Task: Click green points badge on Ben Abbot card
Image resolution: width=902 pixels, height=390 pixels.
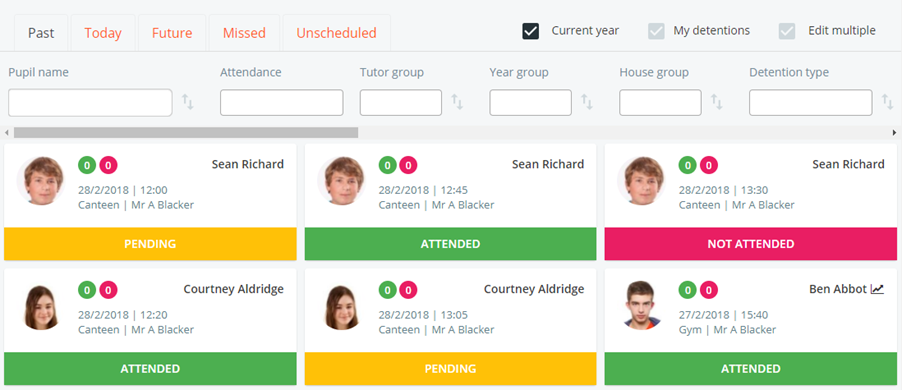Action: click(688, 290)
